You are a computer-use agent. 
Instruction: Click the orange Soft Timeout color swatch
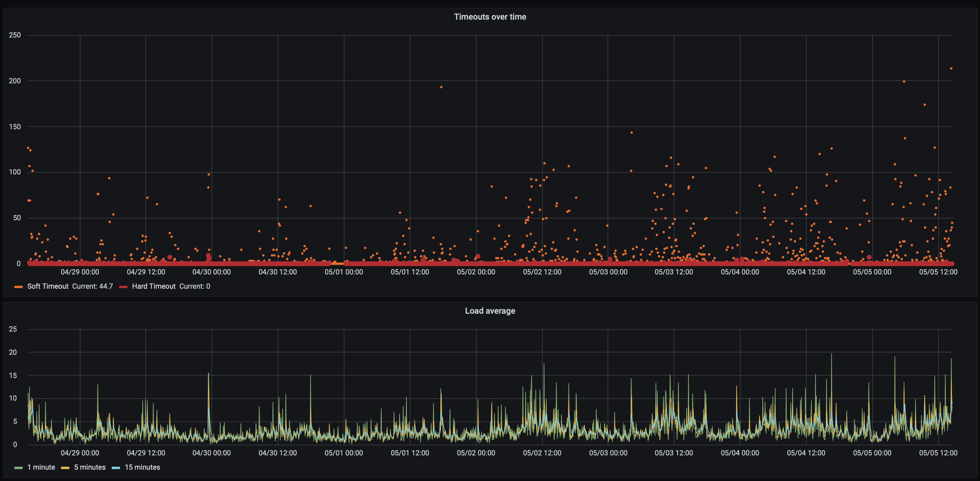[x=18, y=287]
